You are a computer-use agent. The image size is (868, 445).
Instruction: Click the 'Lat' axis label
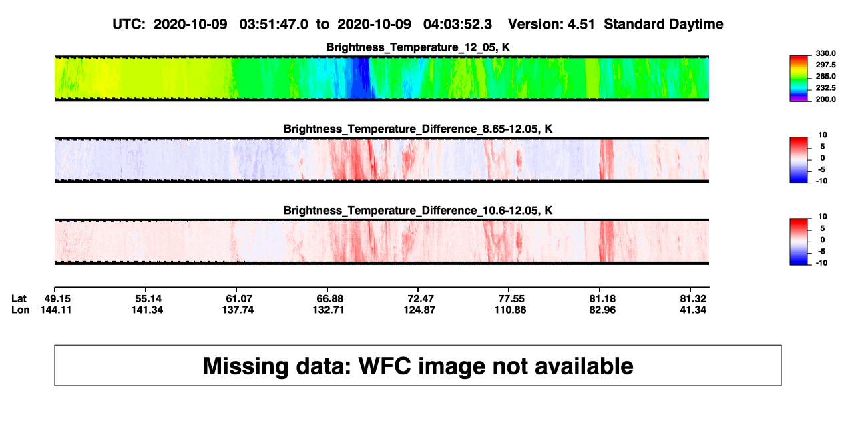(x=19, y=298)
